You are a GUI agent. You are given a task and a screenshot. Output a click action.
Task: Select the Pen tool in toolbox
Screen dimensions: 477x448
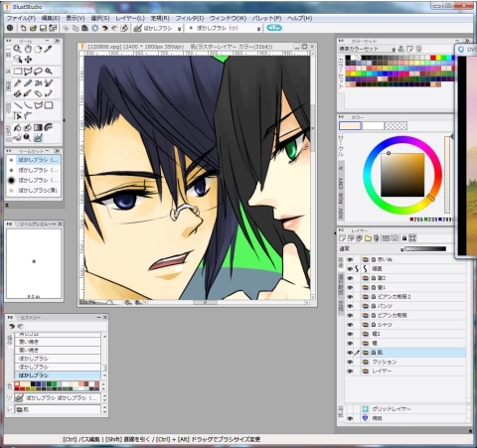tap(17, 83)
